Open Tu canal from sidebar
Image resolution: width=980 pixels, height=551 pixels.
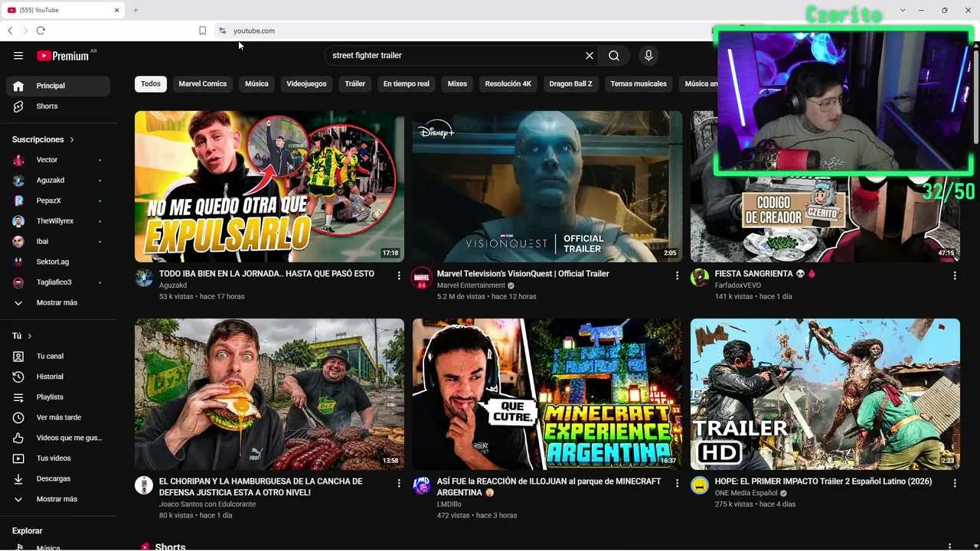pos(58,356)
